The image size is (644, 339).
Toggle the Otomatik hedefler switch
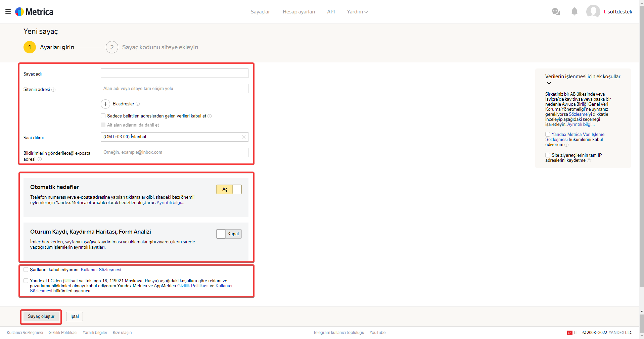click(229, 189)
